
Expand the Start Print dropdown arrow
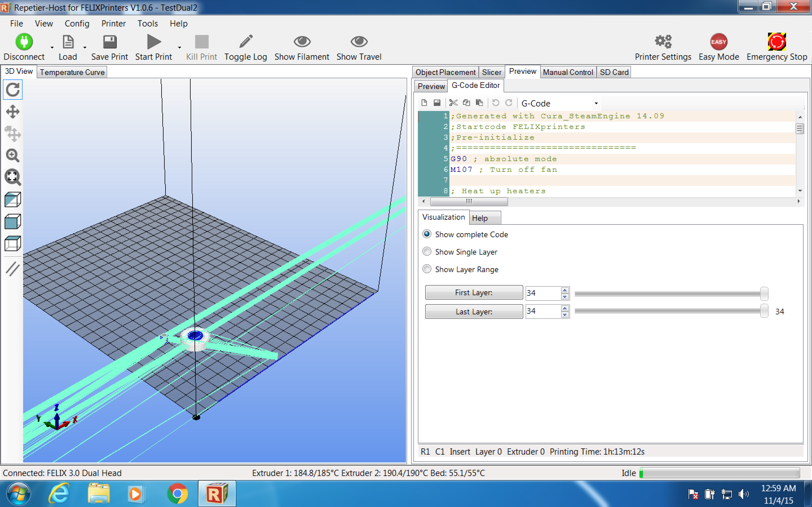point(180,48)
